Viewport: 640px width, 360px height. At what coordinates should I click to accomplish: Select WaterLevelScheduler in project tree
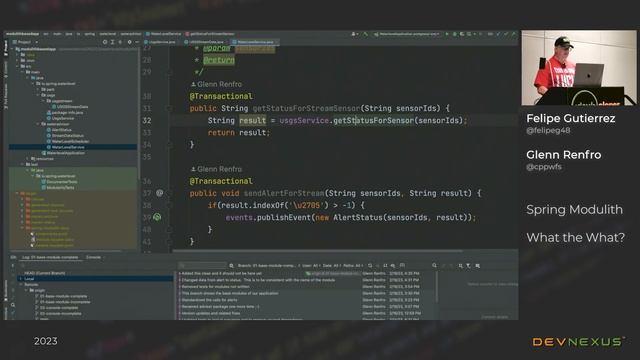pyautogui.click(x=67, y=141)
